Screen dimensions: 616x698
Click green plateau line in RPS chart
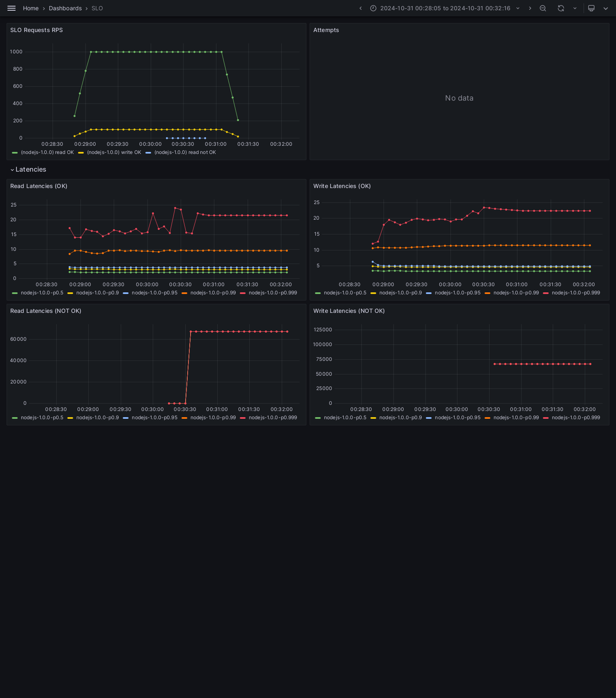click(156, 52)
